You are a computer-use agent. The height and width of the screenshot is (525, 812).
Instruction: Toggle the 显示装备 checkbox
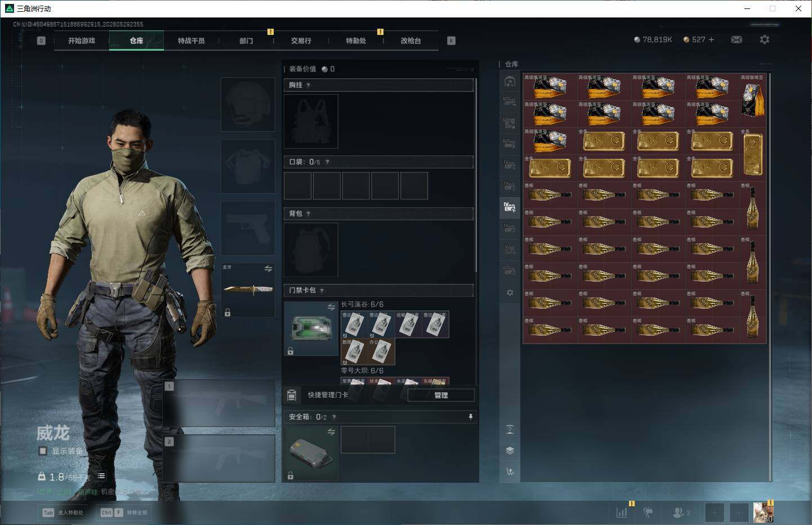click(43, 451)
